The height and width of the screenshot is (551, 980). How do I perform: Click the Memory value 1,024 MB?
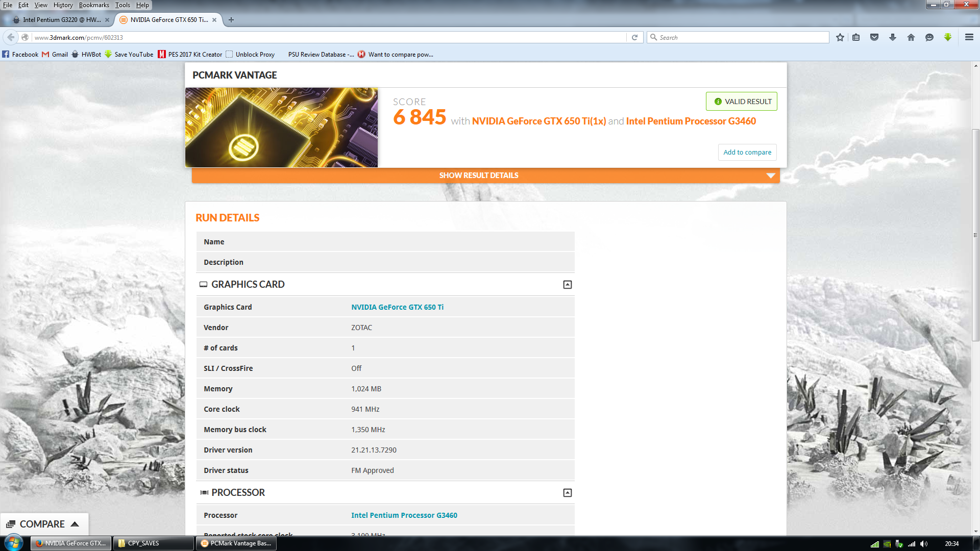click(366, 389)
